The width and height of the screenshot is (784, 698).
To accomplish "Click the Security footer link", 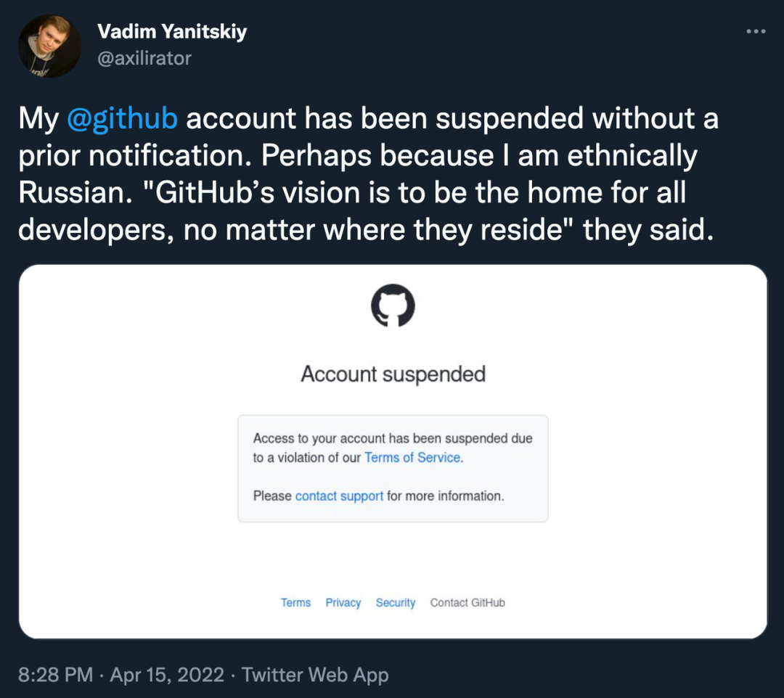I will [x=395, y=602].
